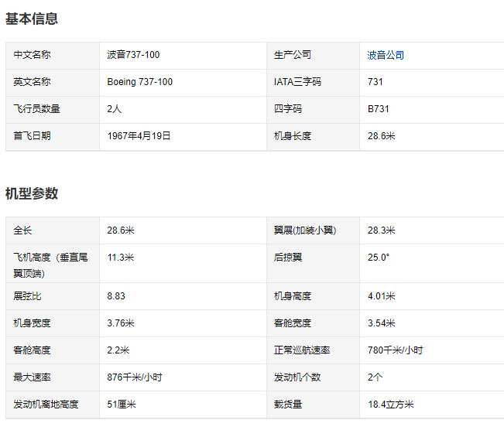This screenshot has width=504, height=437.
Task: Select the 机型参数 heading
Action: [x=32, y=193]
